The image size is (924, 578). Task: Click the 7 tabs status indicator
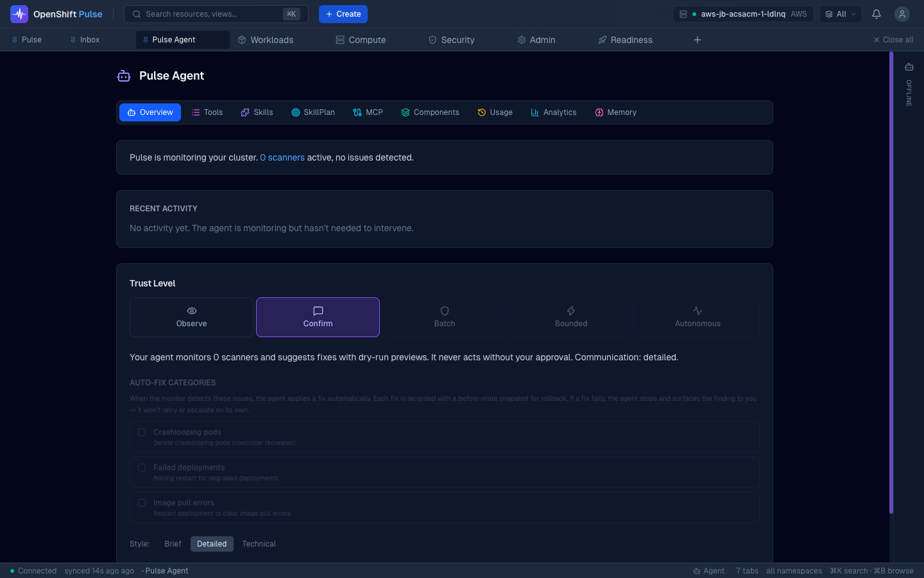(747, 571)
